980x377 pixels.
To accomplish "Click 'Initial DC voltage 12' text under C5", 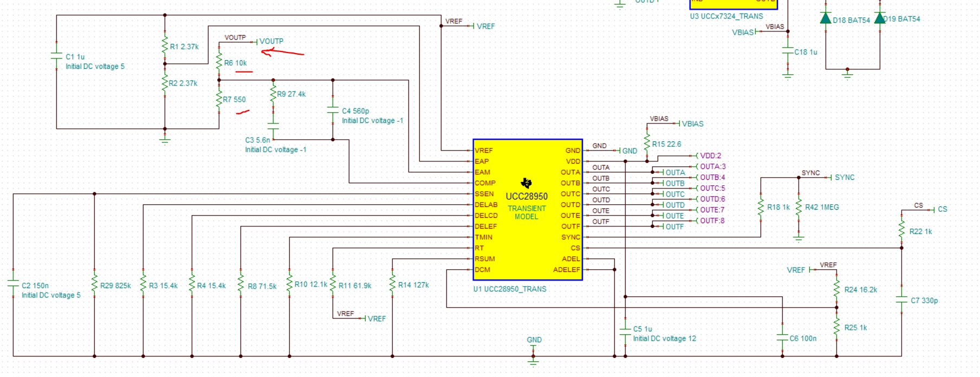I will [x=665, y=338].
